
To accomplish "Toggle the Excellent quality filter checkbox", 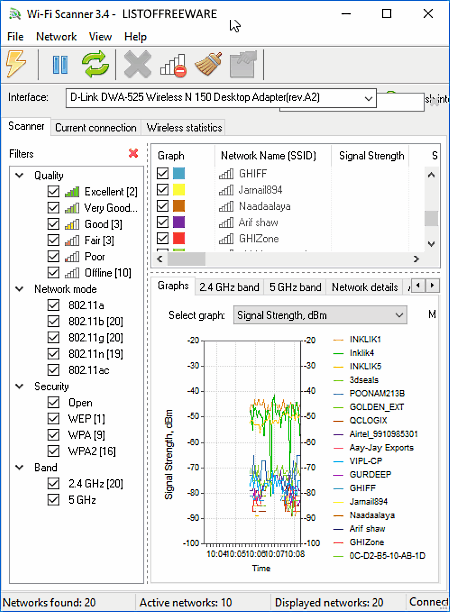I will click(x=53, y=191).
